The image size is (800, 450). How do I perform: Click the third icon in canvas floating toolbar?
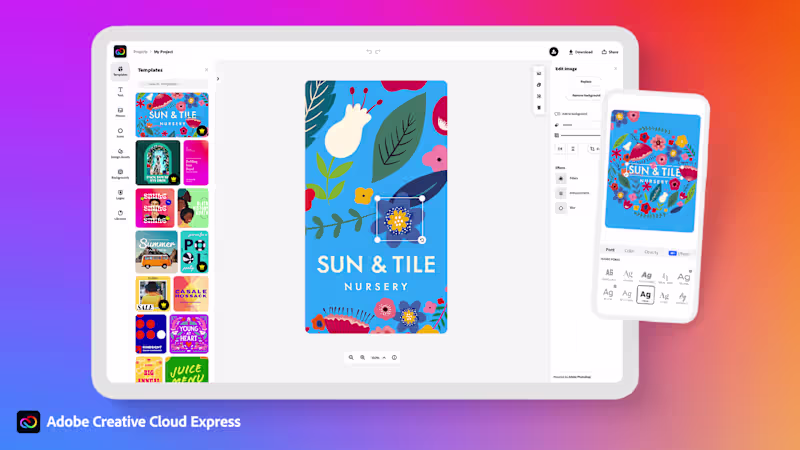click(x=539, y=96)
